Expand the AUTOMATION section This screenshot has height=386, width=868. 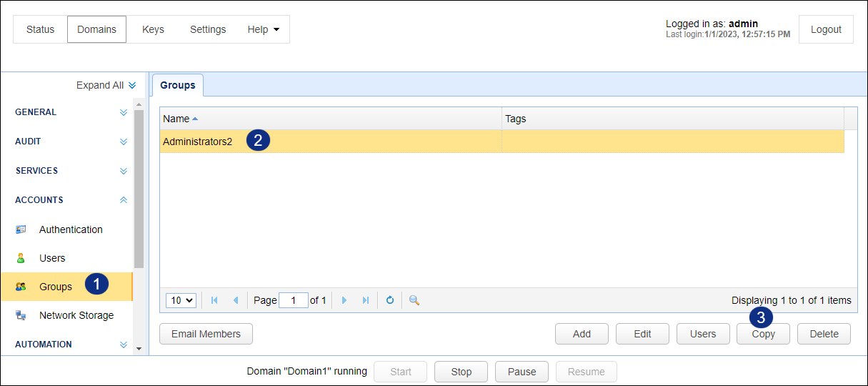(124, 345)
